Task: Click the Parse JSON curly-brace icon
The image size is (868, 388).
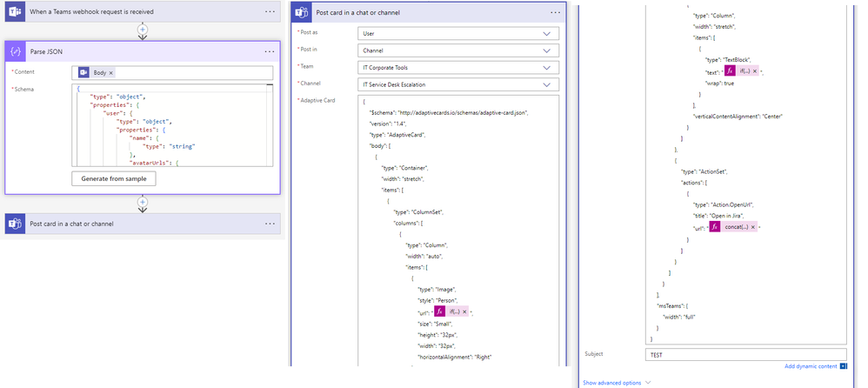Action: coord(15,51)
